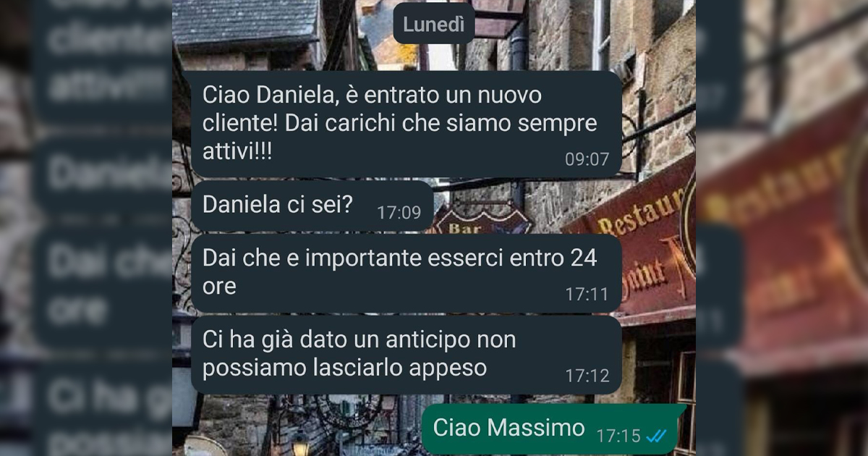This screenshot has height=456, width=868.
Task: Tap the word "cliente!" in the first message
Action: click(x=241, y=123)
